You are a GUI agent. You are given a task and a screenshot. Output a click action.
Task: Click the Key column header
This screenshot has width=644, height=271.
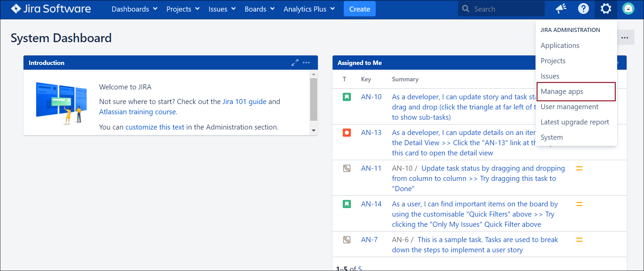(366, 79)
